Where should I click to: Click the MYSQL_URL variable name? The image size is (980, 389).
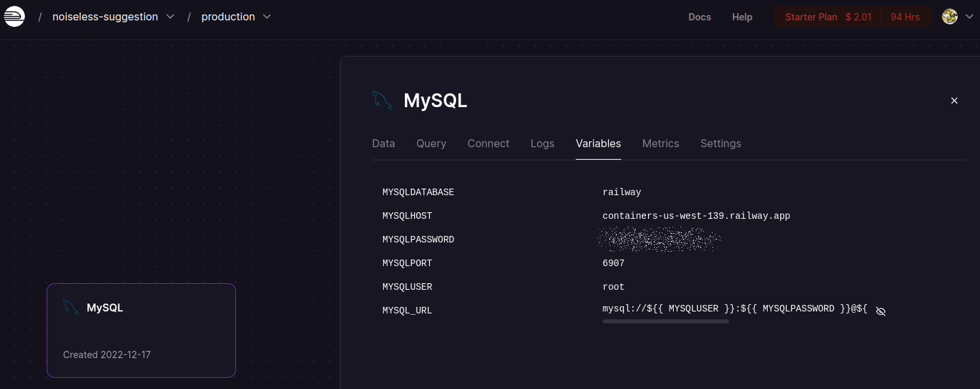coord(407,311)
